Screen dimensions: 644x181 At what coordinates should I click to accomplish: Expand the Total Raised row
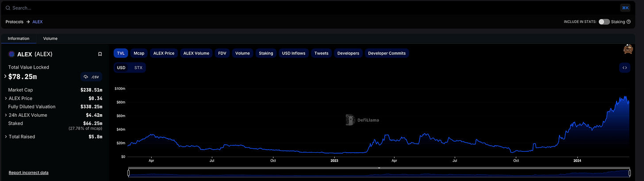click(6, 137)
